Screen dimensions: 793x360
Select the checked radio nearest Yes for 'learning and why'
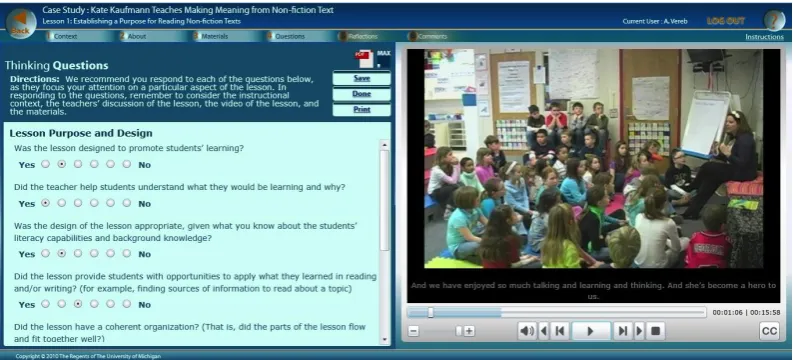tap(46, 203)
